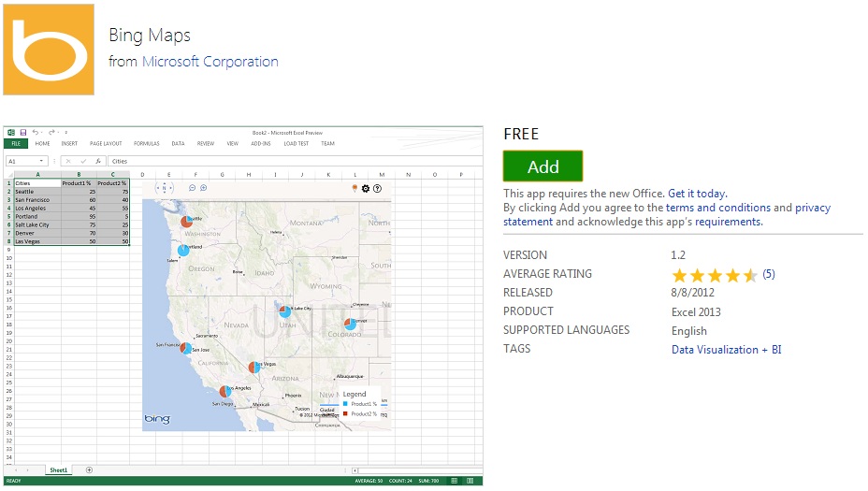Select cell containing Seattle

37,192
